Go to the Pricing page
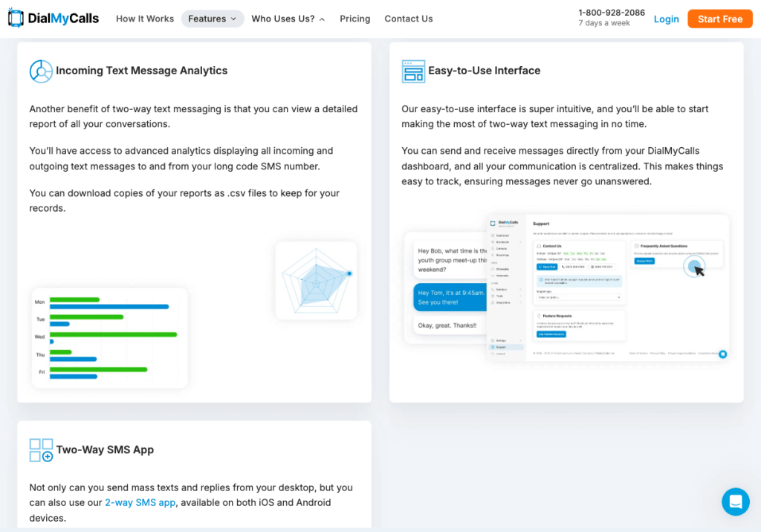The height and width of the screenshot is (532, 761). point(354,19)
